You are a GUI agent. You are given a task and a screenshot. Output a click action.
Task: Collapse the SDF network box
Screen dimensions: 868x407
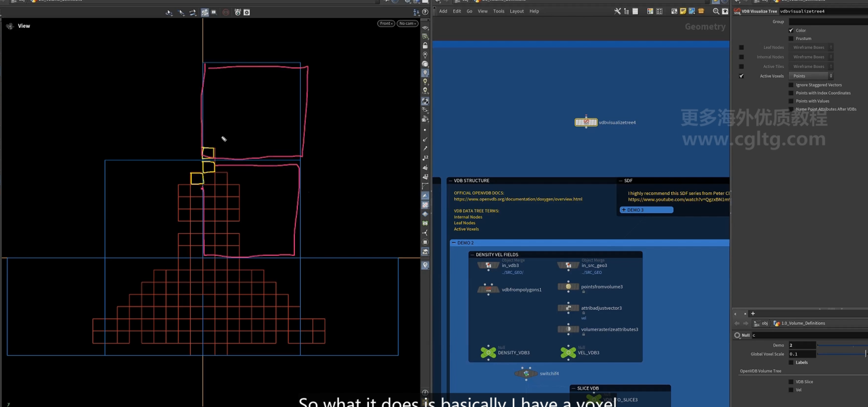(x=620, y=180)
